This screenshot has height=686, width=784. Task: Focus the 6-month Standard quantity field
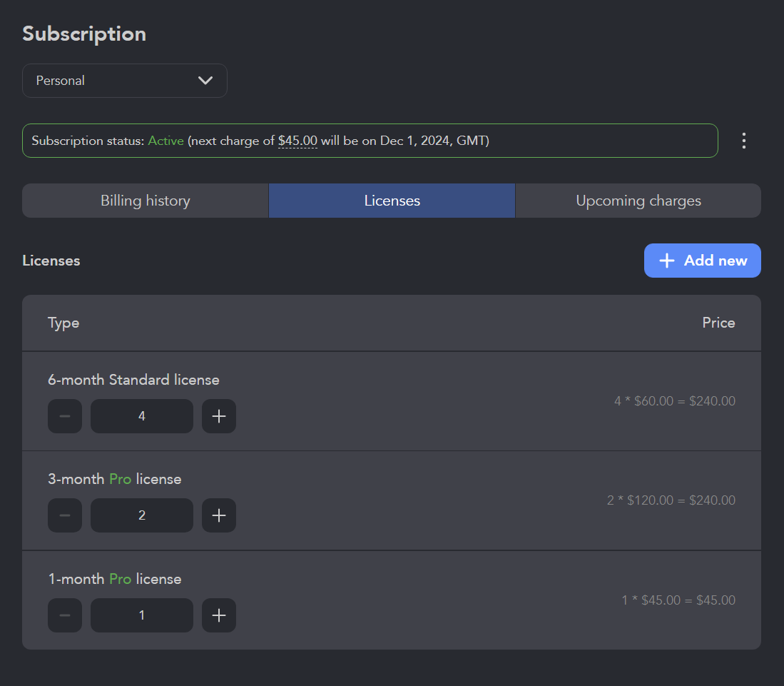point(141,416)
